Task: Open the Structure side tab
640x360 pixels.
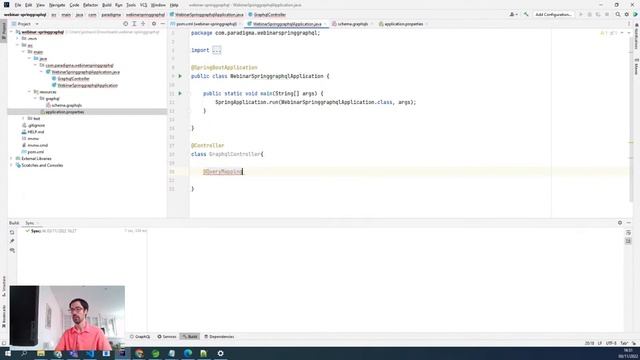Action: pyautogui.click(x=4, y=286)
